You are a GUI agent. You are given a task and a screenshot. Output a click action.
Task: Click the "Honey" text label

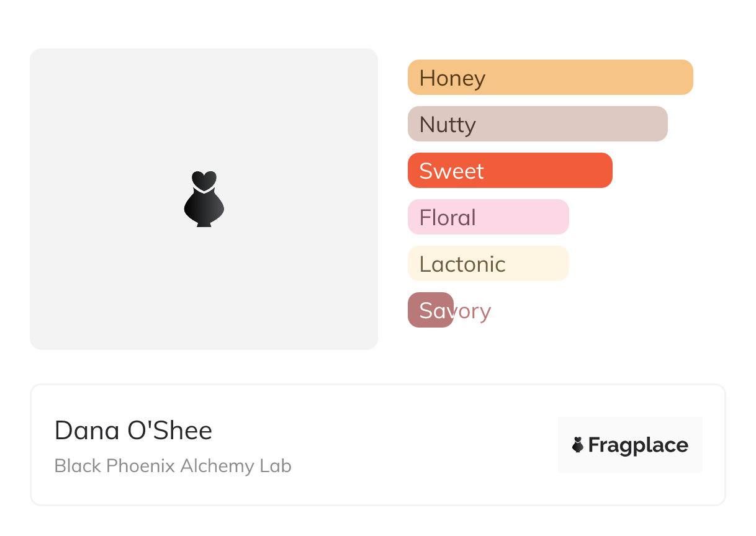[x=452, y=78]
